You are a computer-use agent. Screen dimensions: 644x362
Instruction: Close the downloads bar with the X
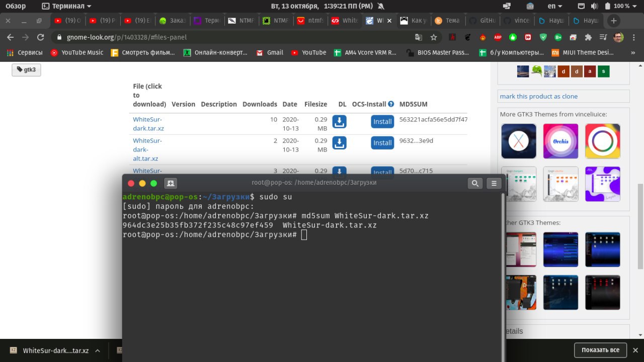(635, 350)
